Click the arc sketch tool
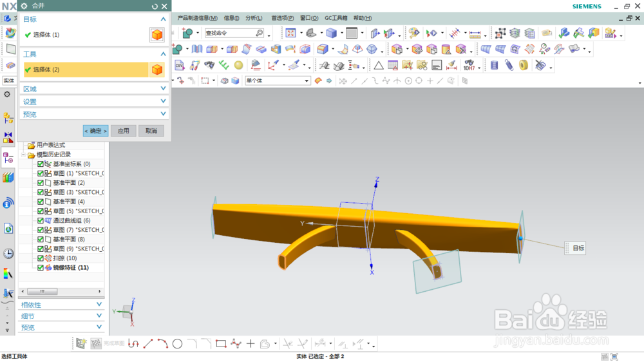The width and height of the screenshot is (644, 362). tap(163, 344)
